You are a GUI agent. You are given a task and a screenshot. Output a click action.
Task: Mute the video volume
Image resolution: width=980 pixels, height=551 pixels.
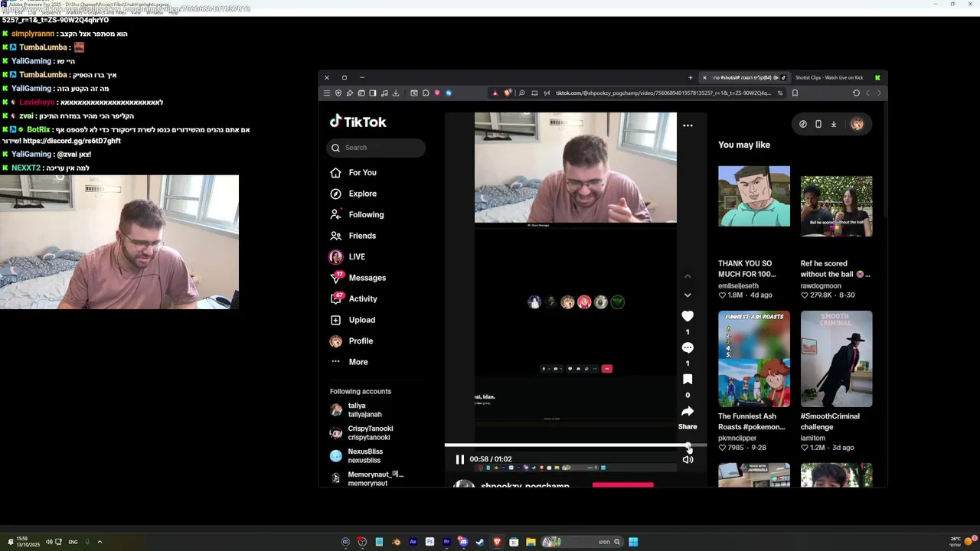(688, 459)
